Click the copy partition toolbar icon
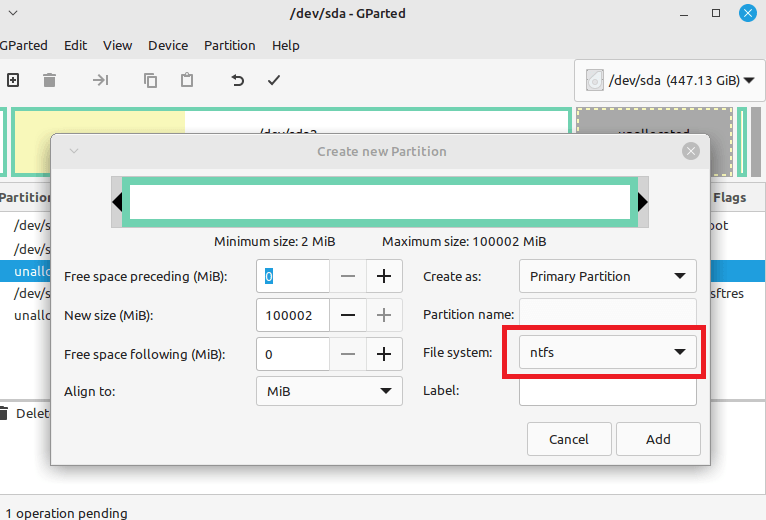Screen dimensions: 766x520 coord(150,80)
